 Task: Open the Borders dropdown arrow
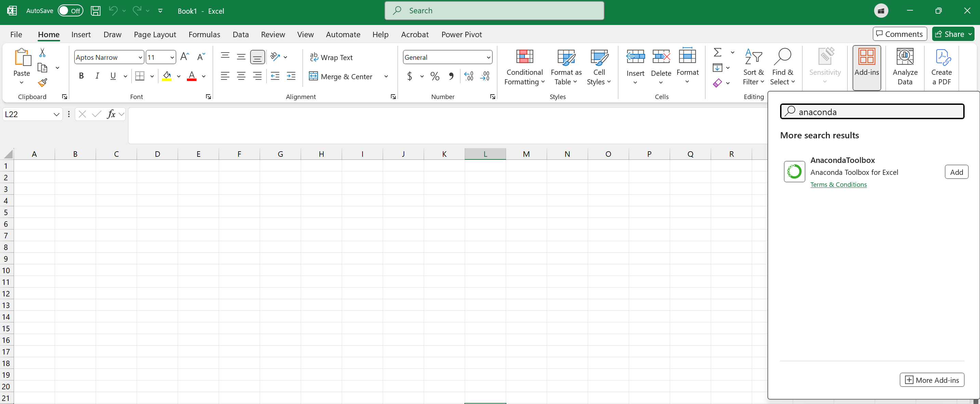pyautogui.click(x=152, y=76)
